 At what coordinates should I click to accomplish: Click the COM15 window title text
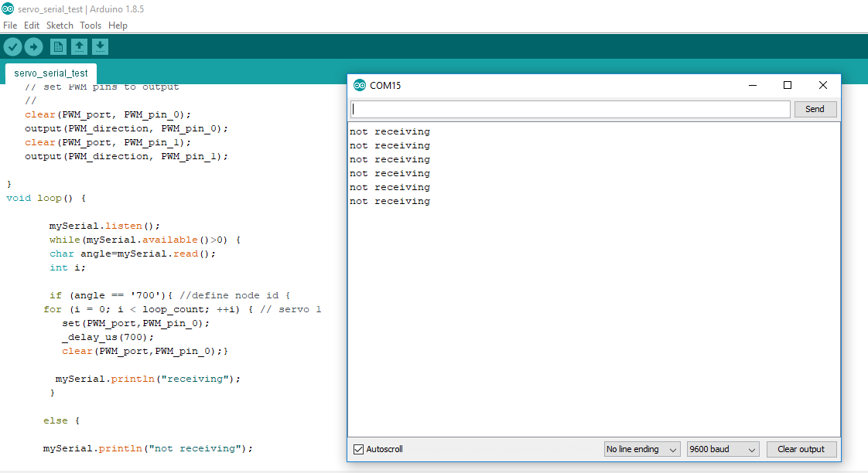click(x=385, y=85)
